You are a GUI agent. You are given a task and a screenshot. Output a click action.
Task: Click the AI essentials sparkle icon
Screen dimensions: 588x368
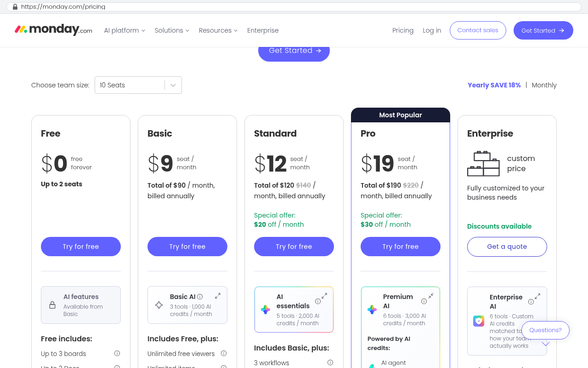tap(266, 310)
